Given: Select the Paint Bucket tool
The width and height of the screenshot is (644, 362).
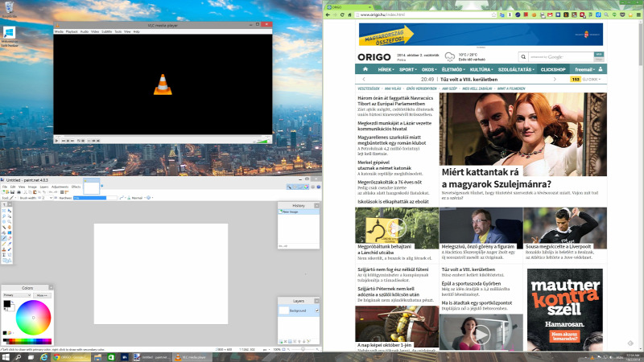Looking at the screenshot, I should coord(4,232).
